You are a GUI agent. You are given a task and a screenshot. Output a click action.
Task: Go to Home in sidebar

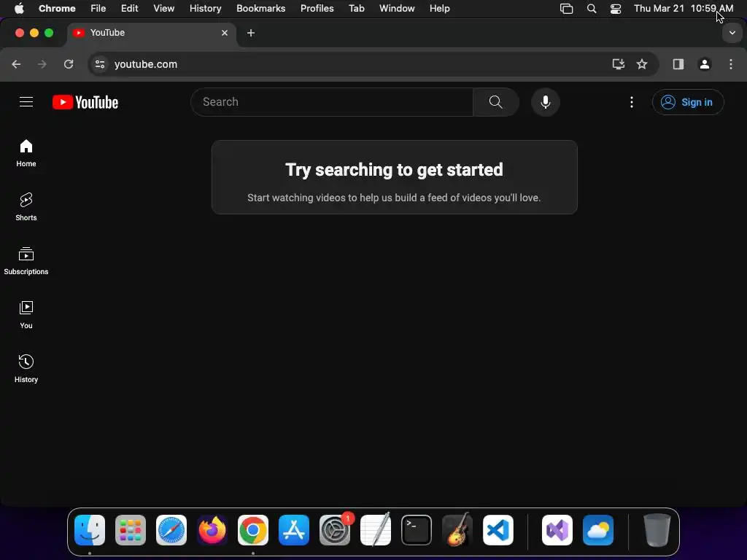[x=26, y=153]
